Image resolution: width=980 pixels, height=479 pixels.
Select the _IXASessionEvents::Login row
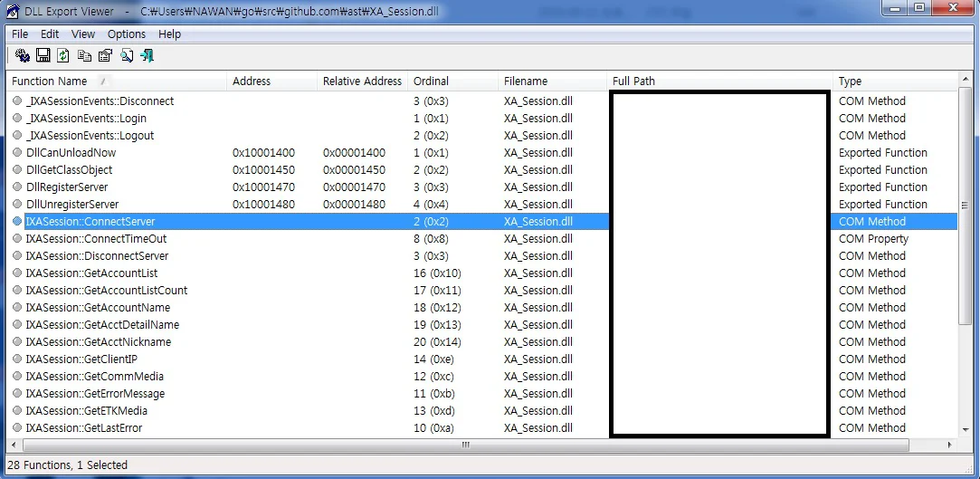(482, 119)
